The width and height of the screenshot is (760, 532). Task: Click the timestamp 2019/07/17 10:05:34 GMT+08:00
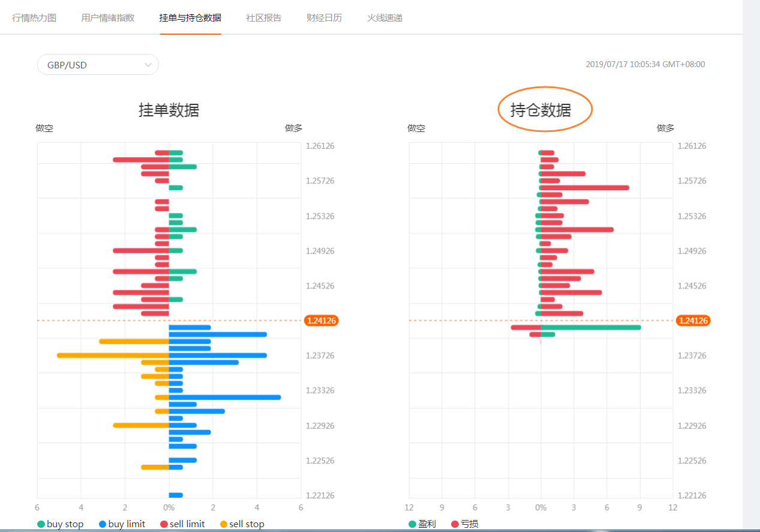(645, 64)
